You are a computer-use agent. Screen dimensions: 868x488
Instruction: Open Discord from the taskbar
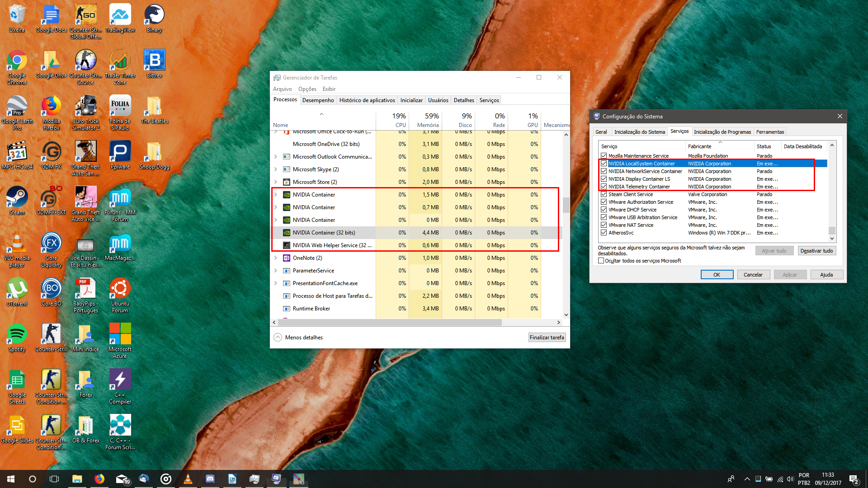210,479
